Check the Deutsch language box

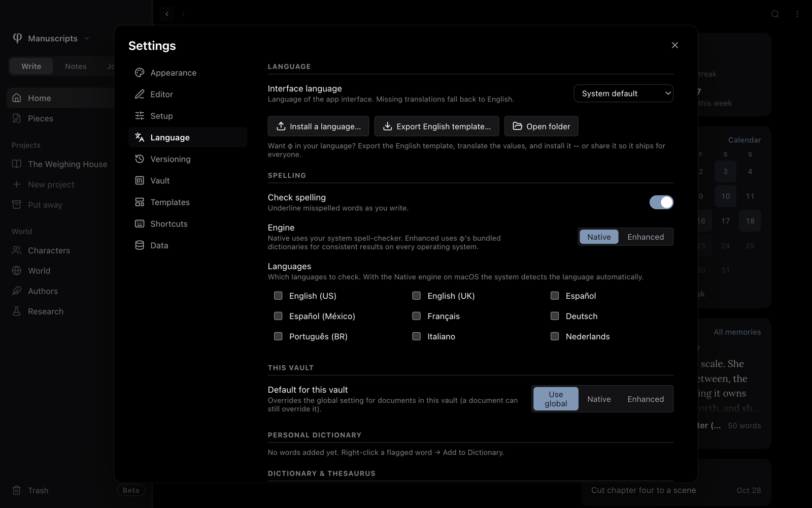(x=555, y=316)
